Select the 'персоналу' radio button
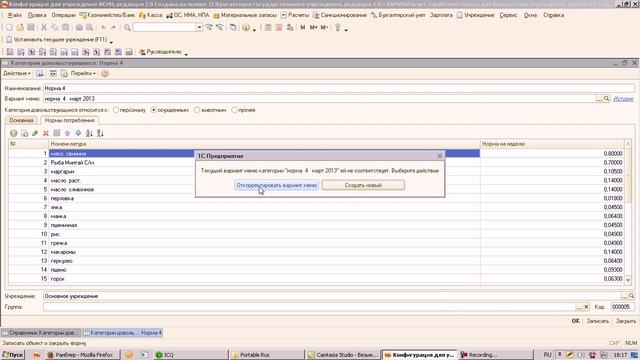This screenshot has height=360, width=640. (116, 110)
